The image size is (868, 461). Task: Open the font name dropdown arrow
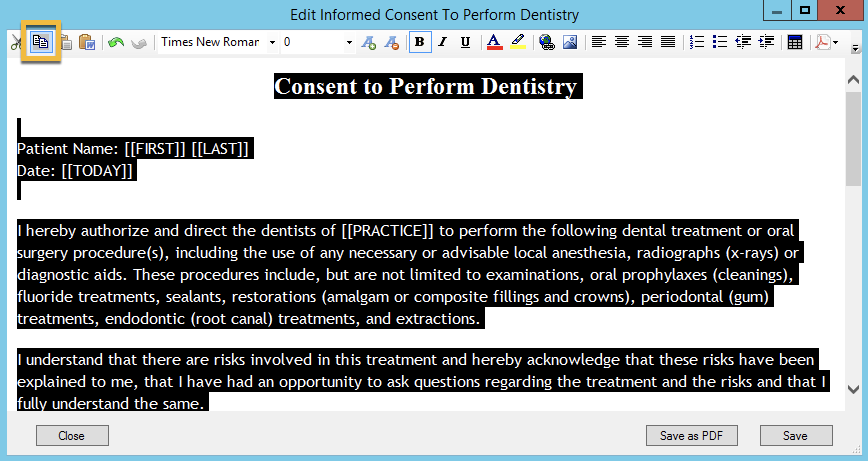click(272, 42)
